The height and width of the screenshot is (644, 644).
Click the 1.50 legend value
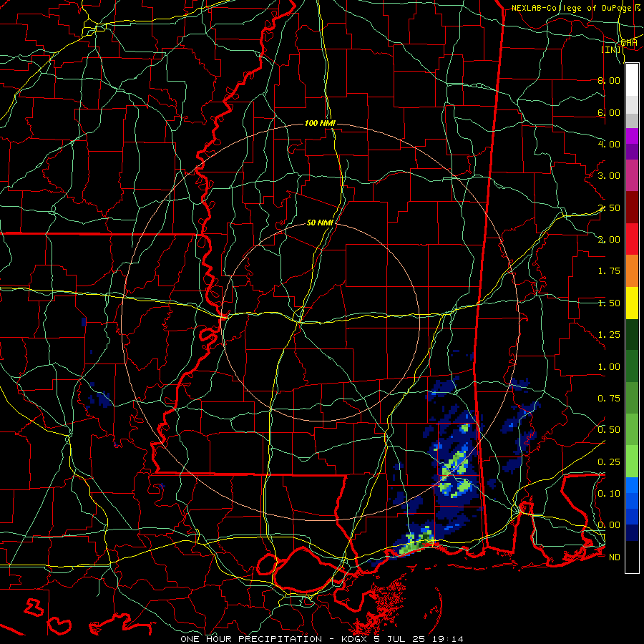pyautogui.click(x=609, y=303)
